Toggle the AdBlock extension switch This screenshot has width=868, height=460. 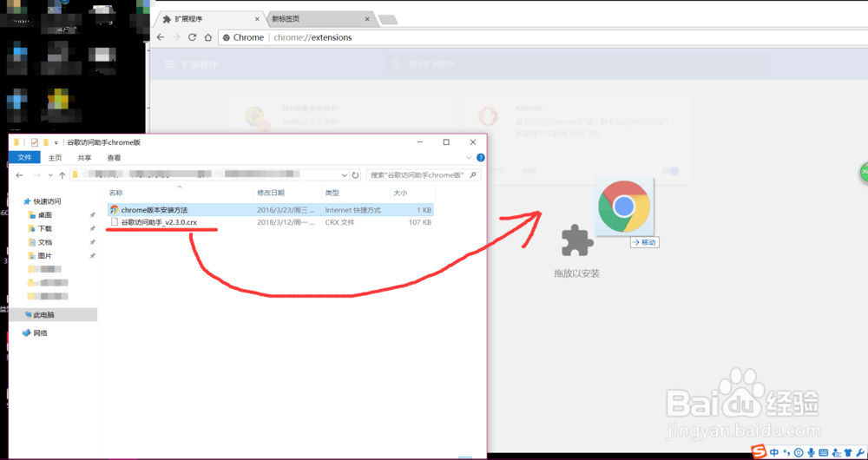tap(670, 171)
